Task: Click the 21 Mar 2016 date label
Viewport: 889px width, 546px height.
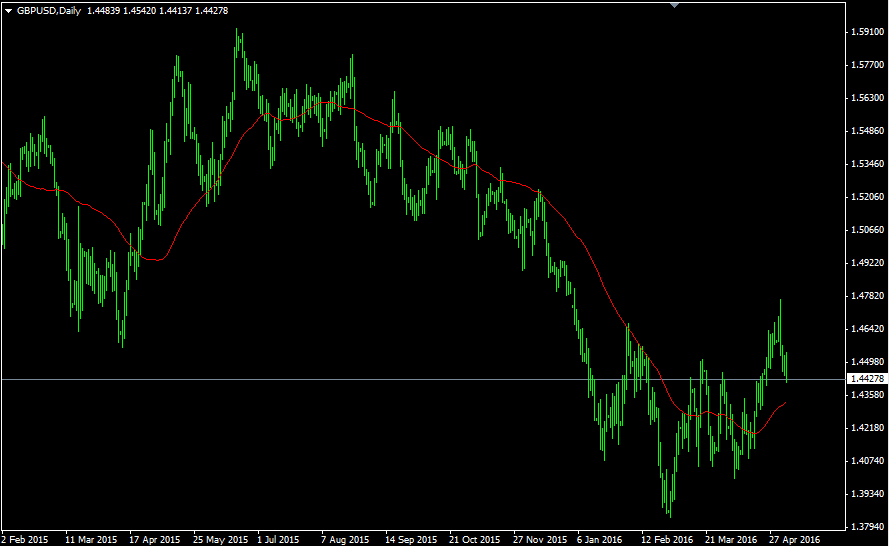Action: coord(731,539)
